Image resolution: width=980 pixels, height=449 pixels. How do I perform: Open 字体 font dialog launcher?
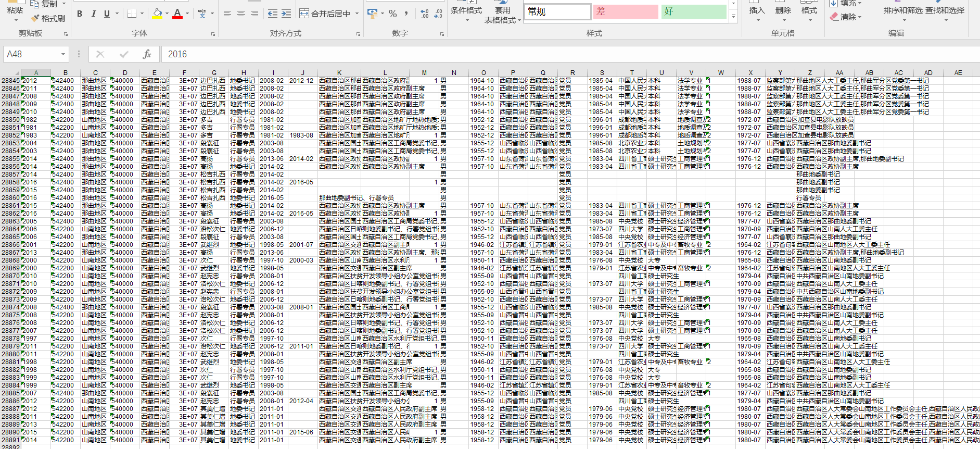(x=213, y=34)
